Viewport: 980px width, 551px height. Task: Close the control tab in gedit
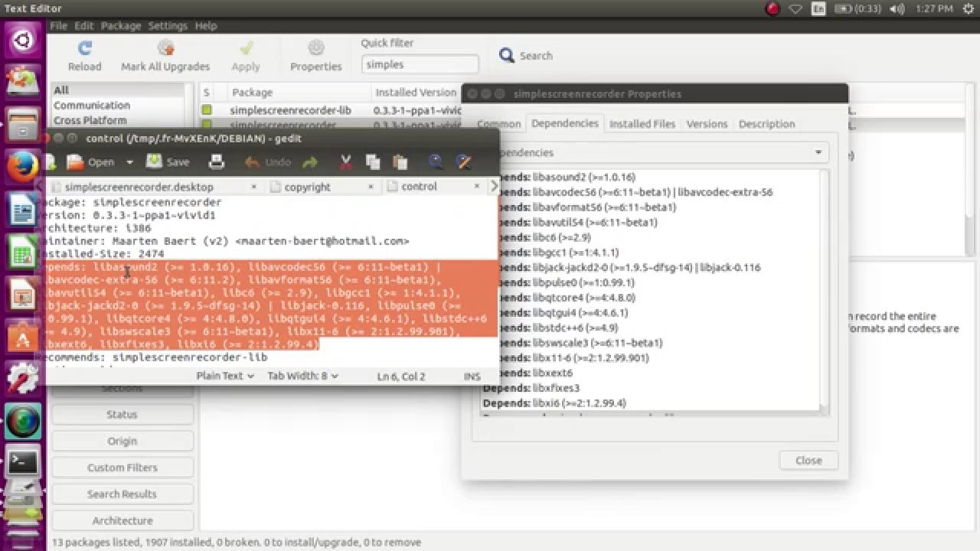[x=476, y=186]
